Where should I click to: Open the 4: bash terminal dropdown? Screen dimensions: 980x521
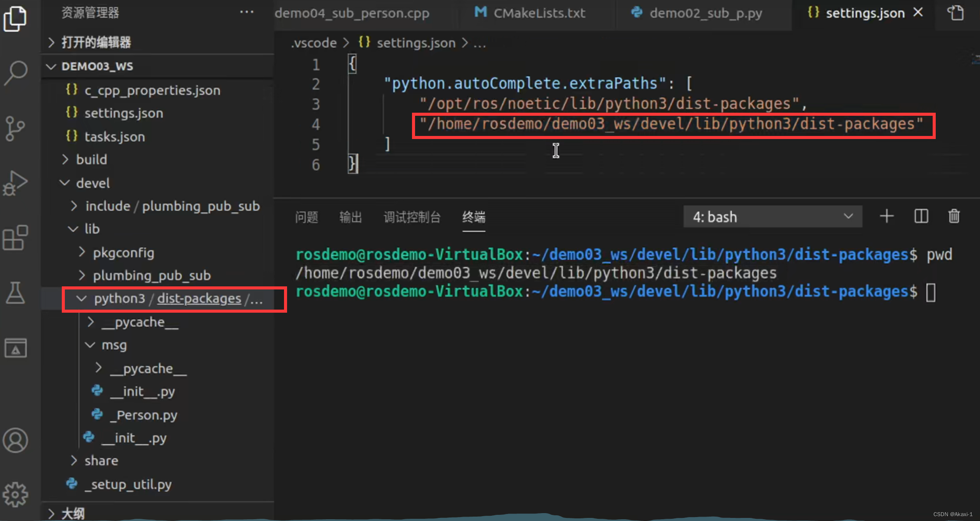[772, 217]
